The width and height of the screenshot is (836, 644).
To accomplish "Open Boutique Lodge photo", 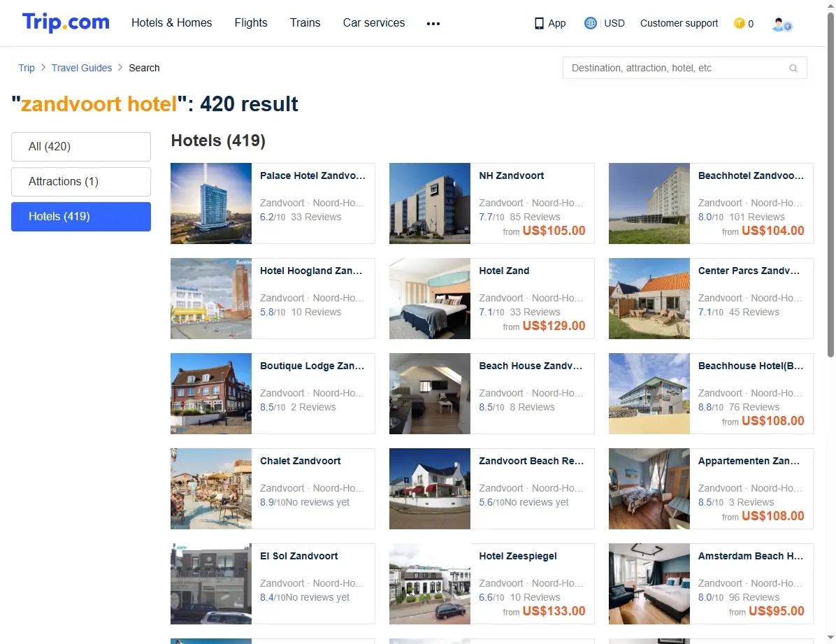I will pyautogui.click(x=211, y=394).
